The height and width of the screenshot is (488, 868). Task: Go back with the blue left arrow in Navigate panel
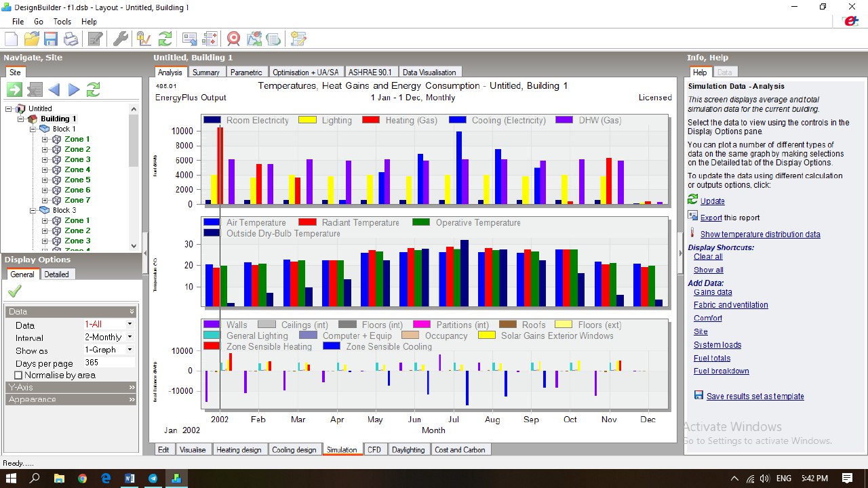[54, 89]
